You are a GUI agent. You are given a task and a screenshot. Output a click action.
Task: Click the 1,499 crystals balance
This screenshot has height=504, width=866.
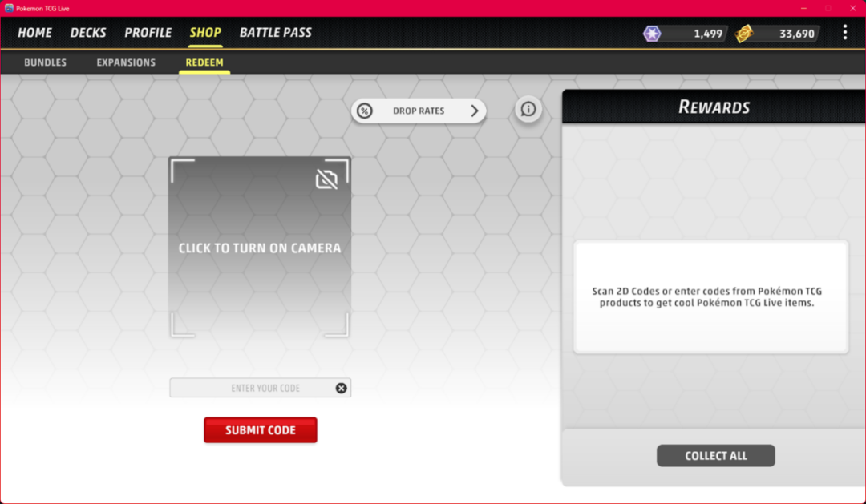click(707, 34)
